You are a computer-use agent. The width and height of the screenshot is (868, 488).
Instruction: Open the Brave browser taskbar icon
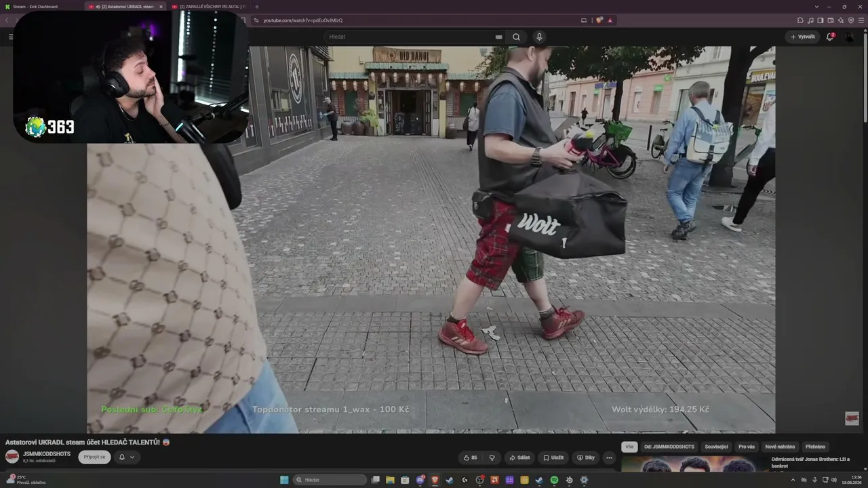(x=435, y=480)
